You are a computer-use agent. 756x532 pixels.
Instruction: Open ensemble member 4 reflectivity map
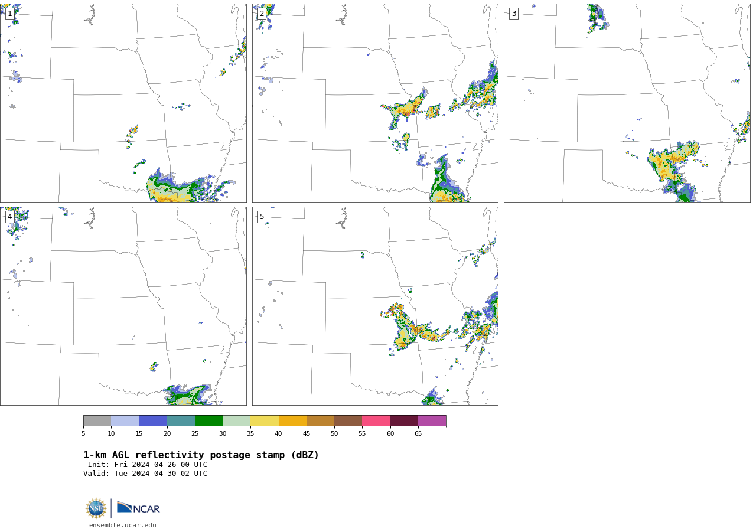click(123, 306)
